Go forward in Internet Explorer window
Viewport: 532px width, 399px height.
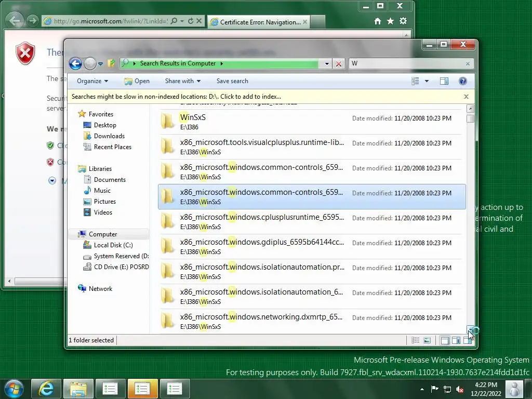click(x=32, y=21)
